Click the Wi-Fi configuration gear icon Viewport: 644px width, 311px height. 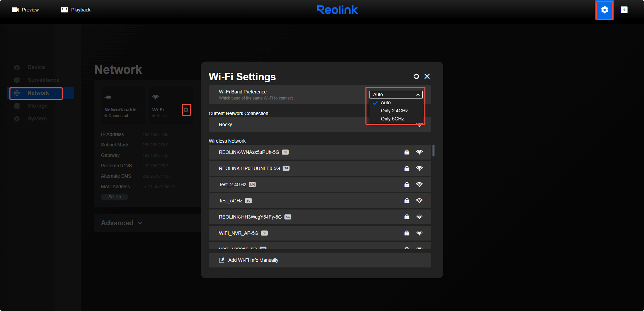(187, 110)
